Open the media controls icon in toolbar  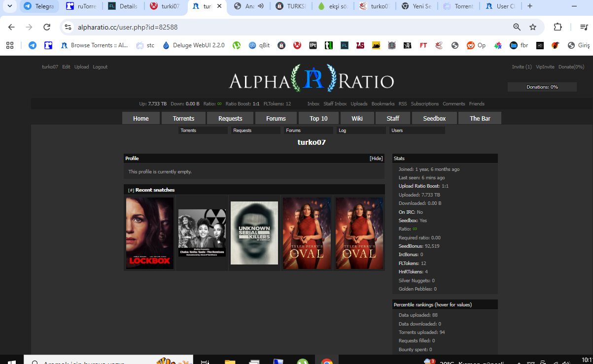pos(584,27)
